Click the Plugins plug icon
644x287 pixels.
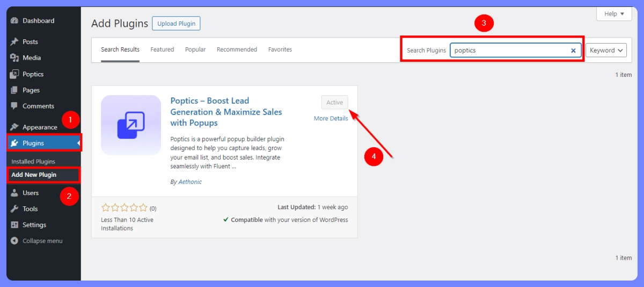pos(14,143)
